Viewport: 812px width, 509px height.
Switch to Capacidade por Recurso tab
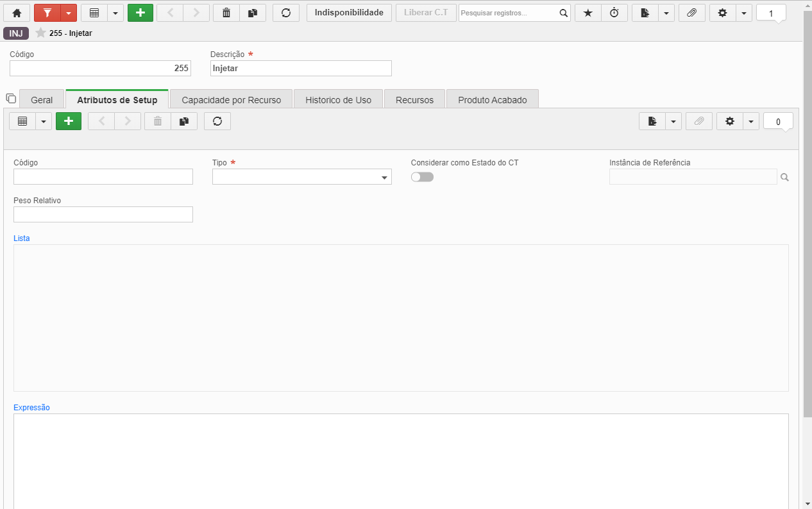pyautogui.click(x=231, y=100)
